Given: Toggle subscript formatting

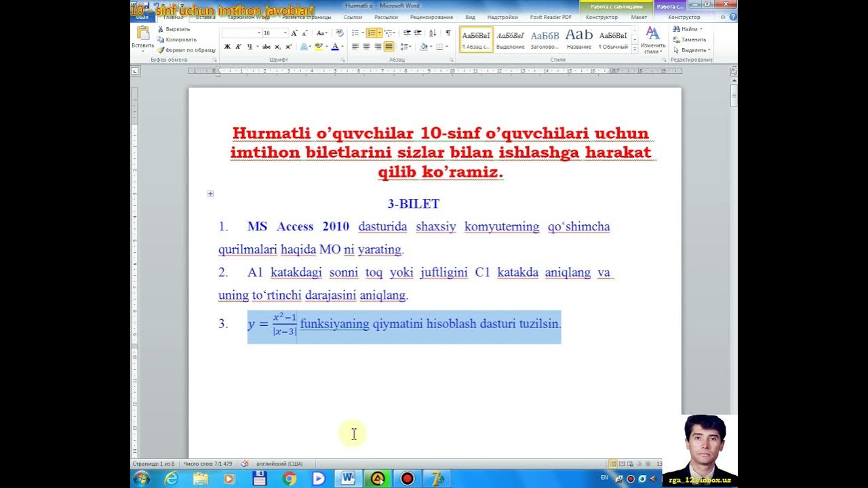Looking at the screenshot, I should coord(278,47).
